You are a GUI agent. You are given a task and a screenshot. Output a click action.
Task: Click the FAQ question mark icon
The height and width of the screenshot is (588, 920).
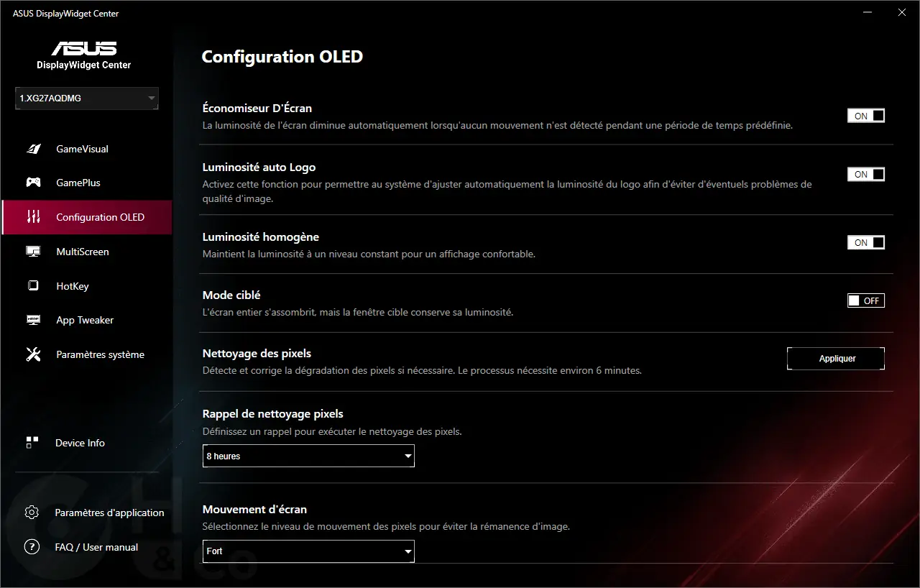coord(32,547)
